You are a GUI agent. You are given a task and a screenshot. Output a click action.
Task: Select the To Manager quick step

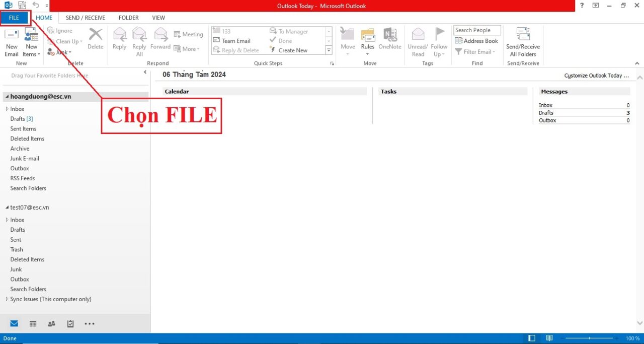(x=289, y=31)
